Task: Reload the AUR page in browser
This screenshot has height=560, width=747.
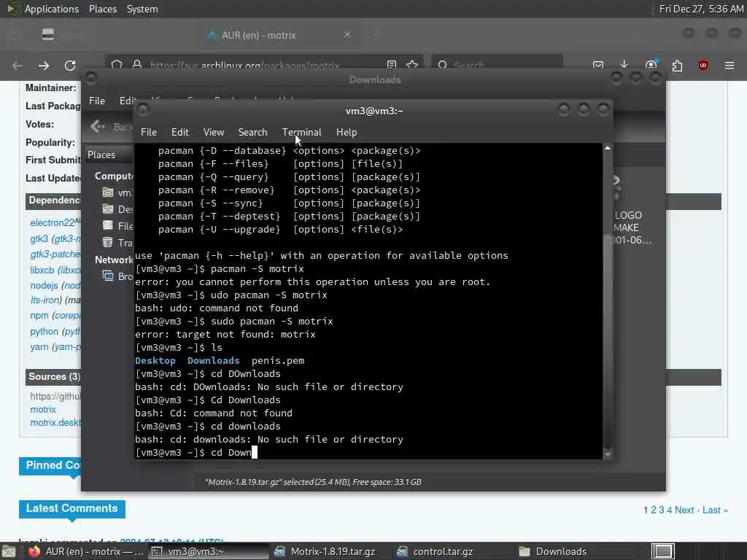Action: 70,66
